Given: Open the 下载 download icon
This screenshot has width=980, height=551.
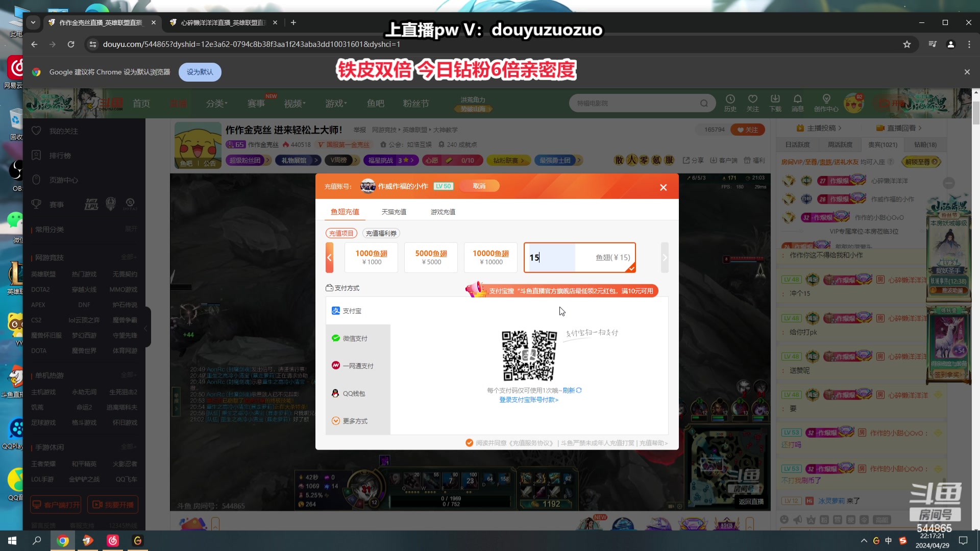Looking at the screenshot, I should (x=775, y=103).
